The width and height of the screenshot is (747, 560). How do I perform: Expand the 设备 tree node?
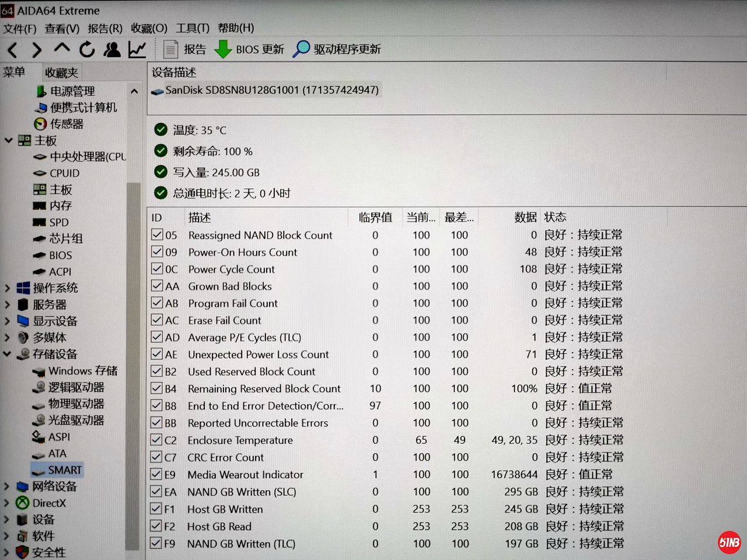(8, 519)
